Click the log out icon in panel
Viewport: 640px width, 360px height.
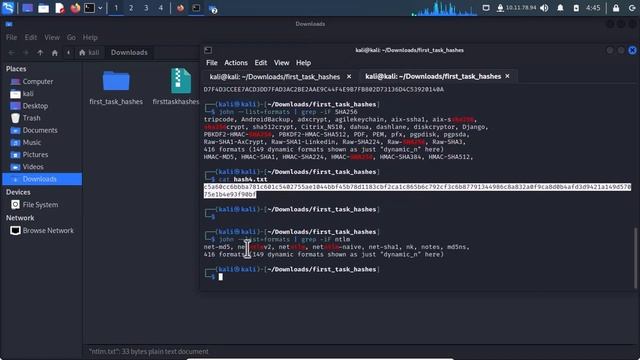(x=632, y=8)
